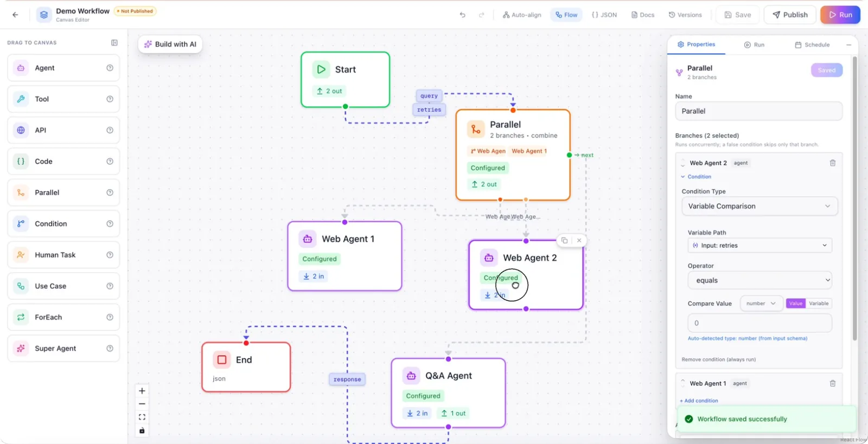Open the Variable Path dropdown
The image size is (868, 444).
tap(759, 246)
